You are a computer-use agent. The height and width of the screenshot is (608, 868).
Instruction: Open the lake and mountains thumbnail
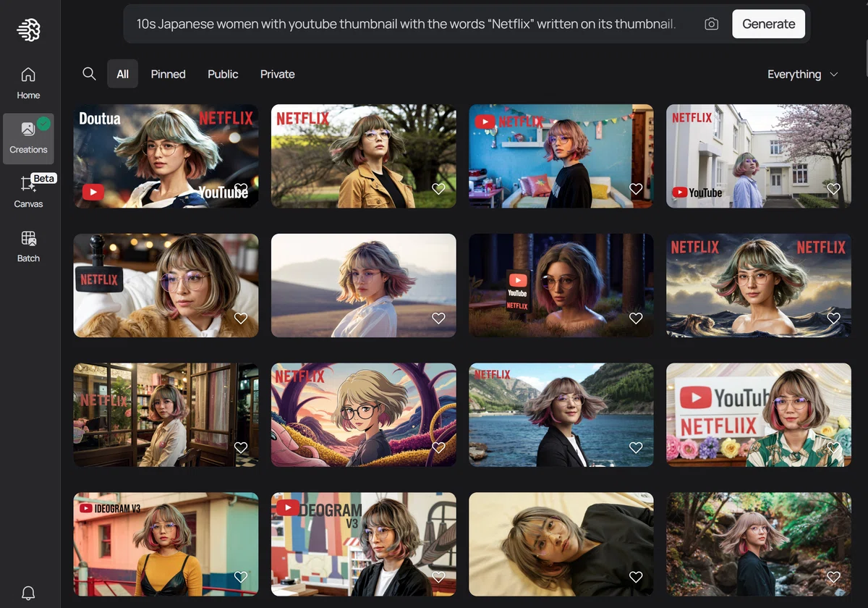561,415
